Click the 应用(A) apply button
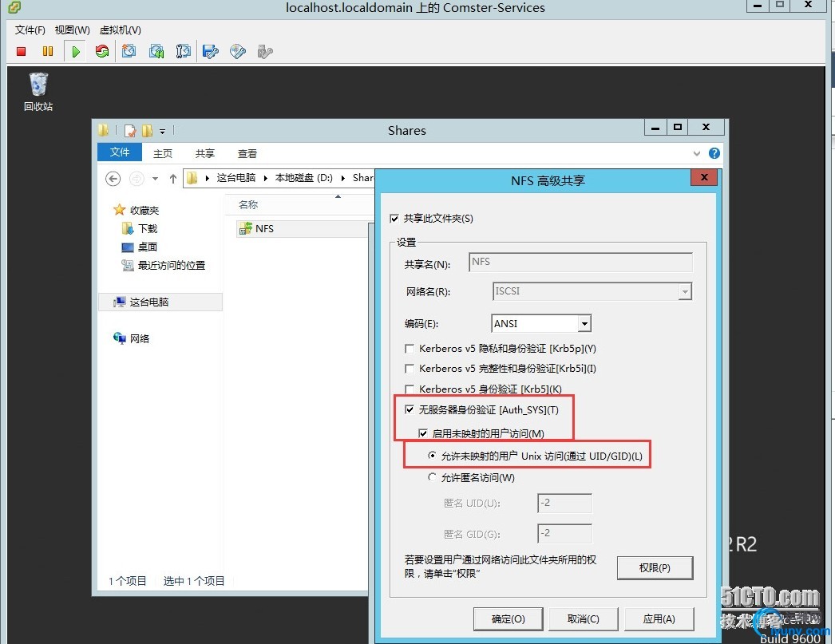 [659, 619]
